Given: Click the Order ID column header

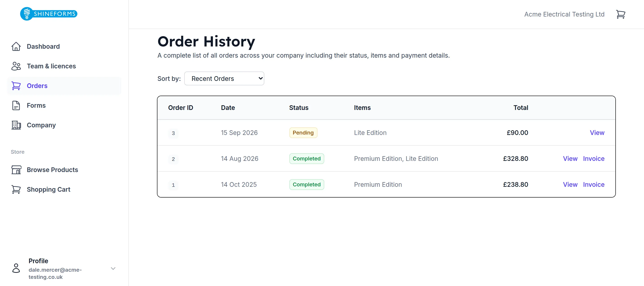Looking at the screenshot, I should click(x=180, y=108).
